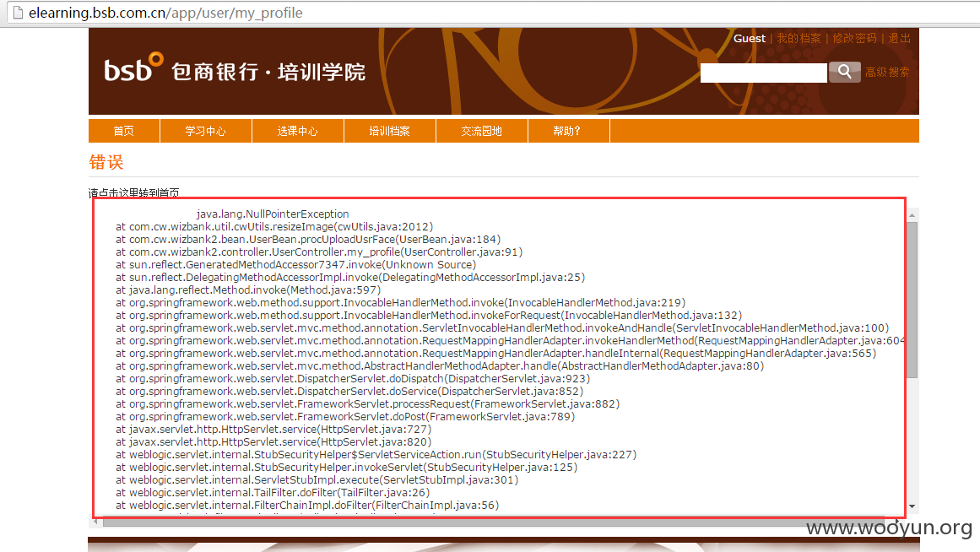Click the FrameworkServlet.processRequest line
Screen dimensions: 980x552
point(367,403)
